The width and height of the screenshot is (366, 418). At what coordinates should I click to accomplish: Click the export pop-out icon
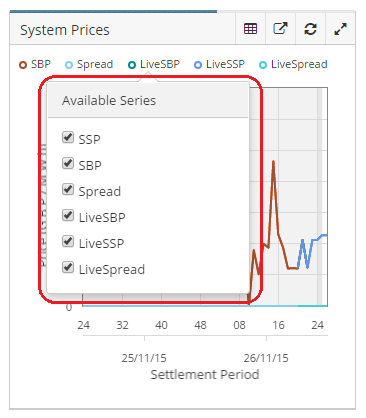[280, 29]
